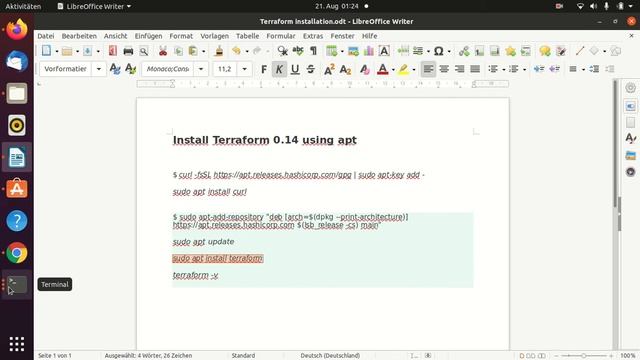This screenshot has width=640, height=360.
Task: Set justified paragraph alignment
Action: 475,69
